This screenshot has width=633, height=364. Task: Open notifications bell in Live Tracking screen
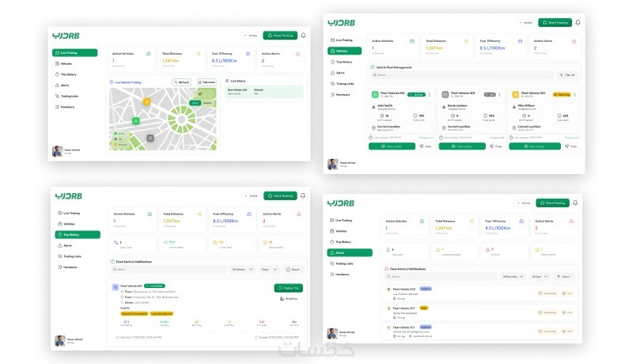pos(303,36)
